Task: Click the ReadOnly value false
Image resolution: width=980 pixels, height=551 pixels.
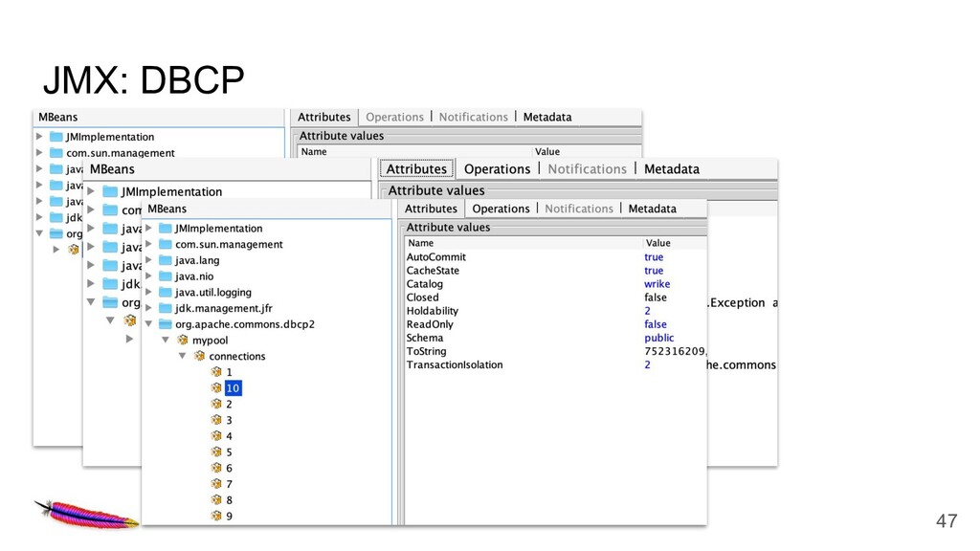Action: [655, 324]
